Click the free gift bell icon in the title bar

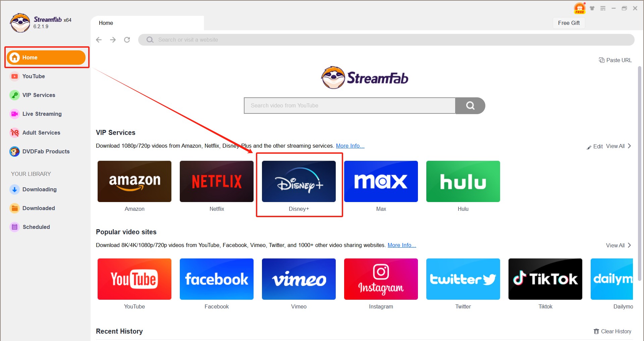point(580,8)
